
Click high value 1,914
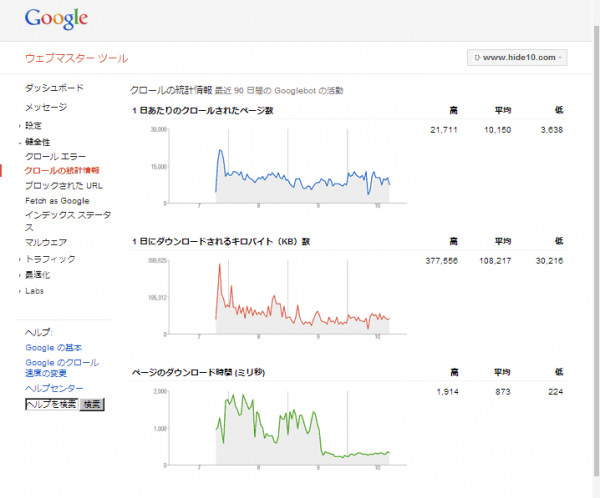(447, 392)
